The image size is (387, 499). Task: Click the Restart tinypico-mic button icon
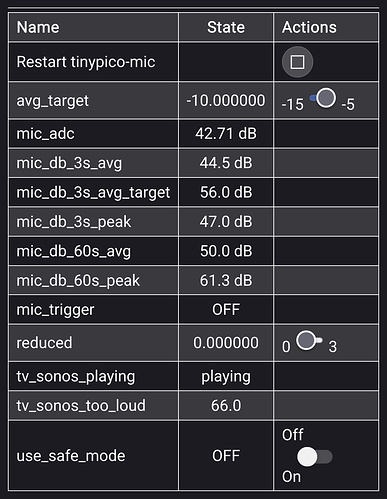pos(297,62)
